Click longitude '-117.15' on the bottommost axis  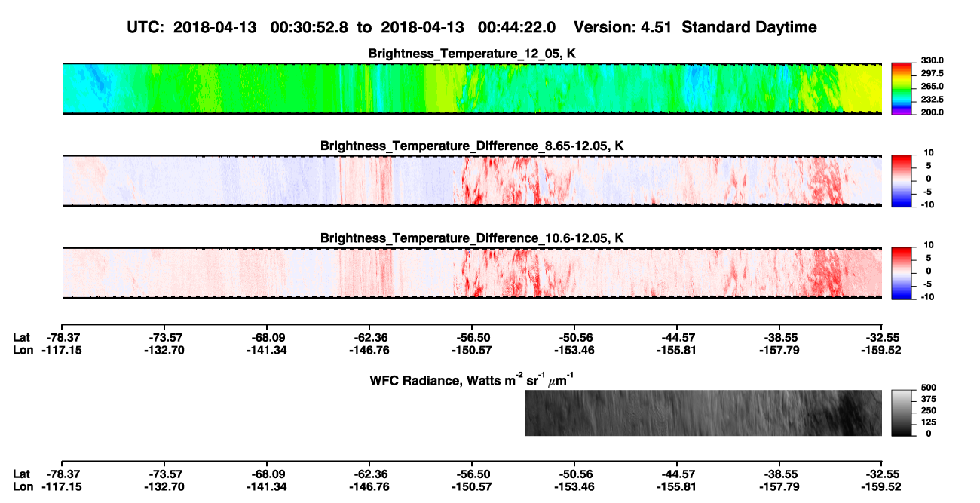click(x=61, y=486)
